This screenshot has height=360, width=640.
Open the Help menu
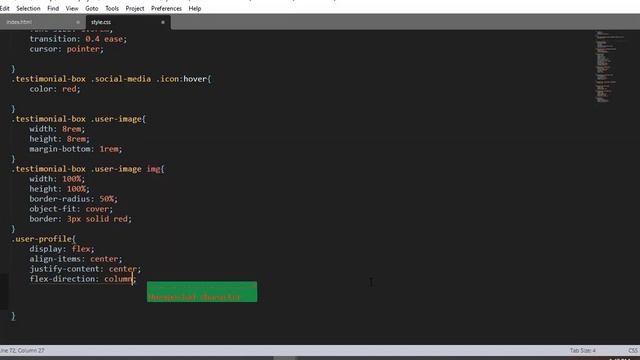tap(195, 8)
